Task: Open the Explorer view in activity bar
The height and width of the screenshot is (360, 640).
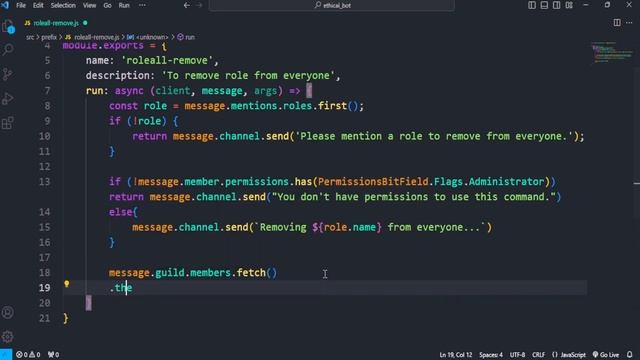Action: click(x=8, y=27)
